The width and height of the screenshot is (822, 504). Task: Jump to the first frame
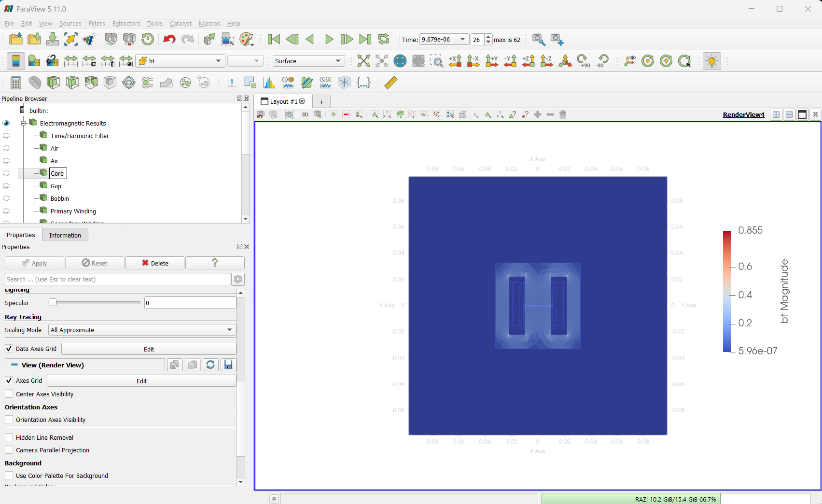point(274,39)
